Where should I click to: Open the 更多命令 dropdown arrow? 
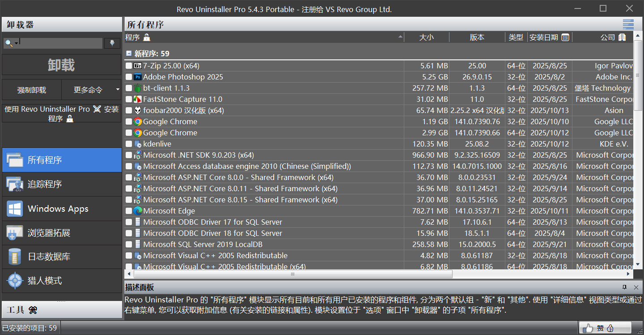tap(118, 90)
